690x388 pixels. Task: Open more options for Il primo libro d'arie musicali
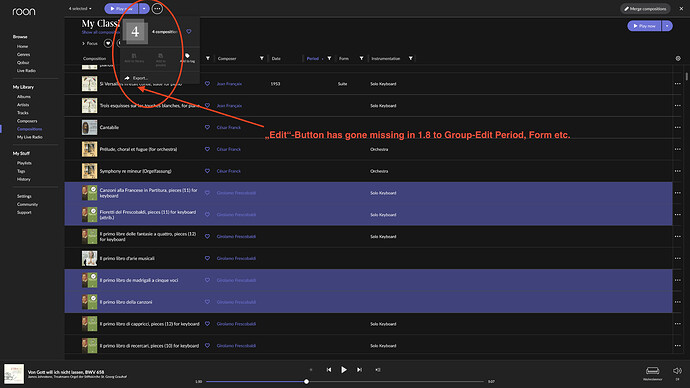coord(678,258)
